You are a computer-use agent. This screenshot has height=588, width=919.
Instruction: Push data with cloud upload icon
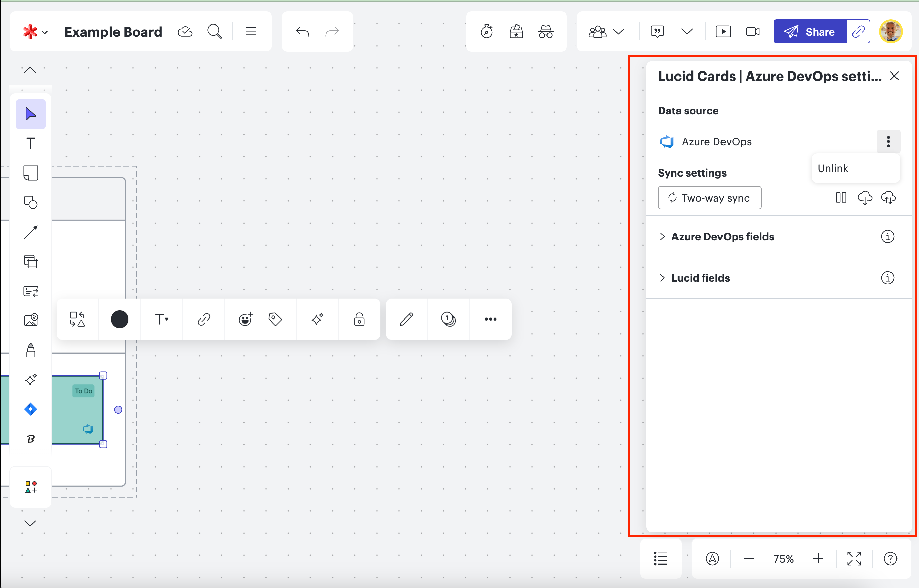[888, 198]
